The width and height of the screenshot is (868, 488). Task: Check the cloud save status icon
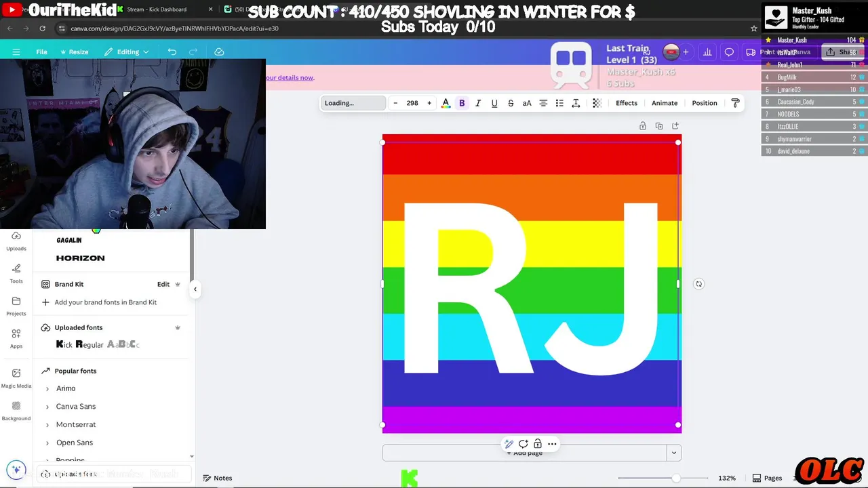coord(219,52)
